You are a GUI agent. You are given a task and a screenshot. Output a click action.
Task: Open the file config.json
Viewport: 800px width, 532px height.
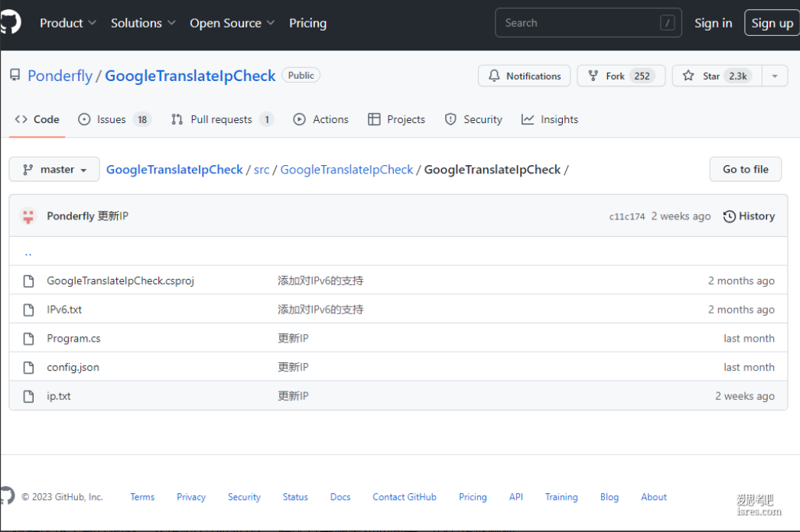click(73, 367)
